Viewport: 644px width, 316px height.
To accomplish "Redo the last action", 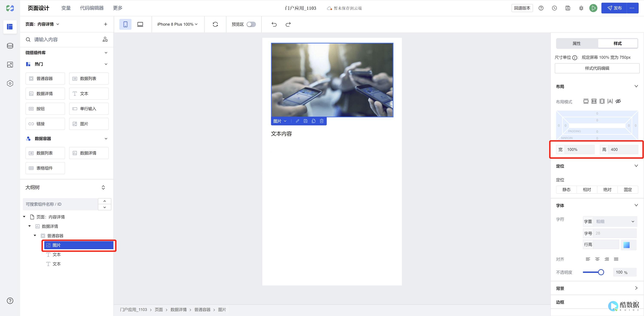I will coord(288,24).
